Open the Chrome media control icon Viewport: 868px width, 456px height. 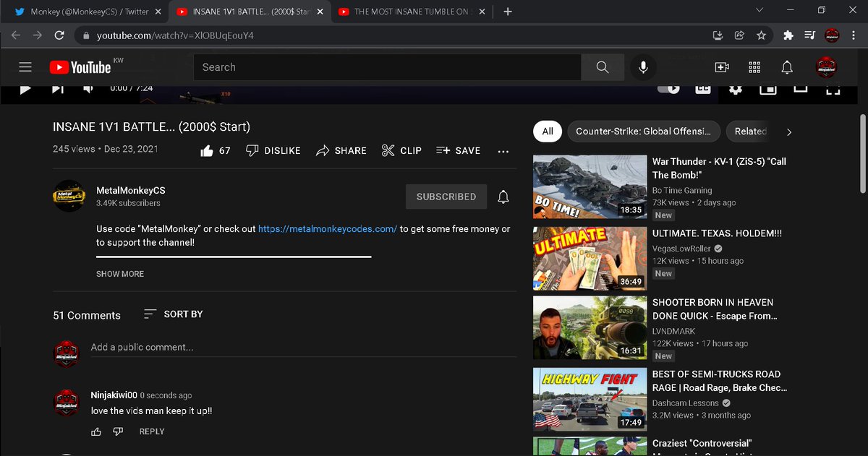tap(810, 35)
